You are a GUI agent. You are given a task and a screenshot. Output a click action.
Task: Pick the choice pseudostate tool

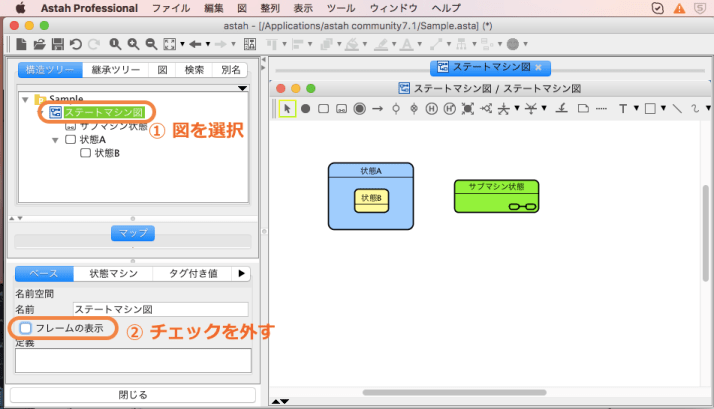click(486, 108)
